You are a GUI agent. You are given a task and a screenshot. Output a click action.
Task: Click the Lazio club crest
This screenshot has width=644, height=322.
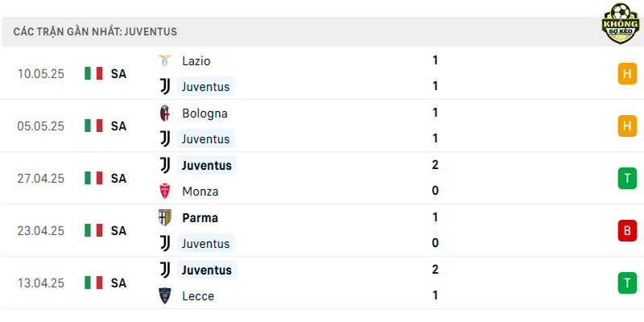pos(165,61)
